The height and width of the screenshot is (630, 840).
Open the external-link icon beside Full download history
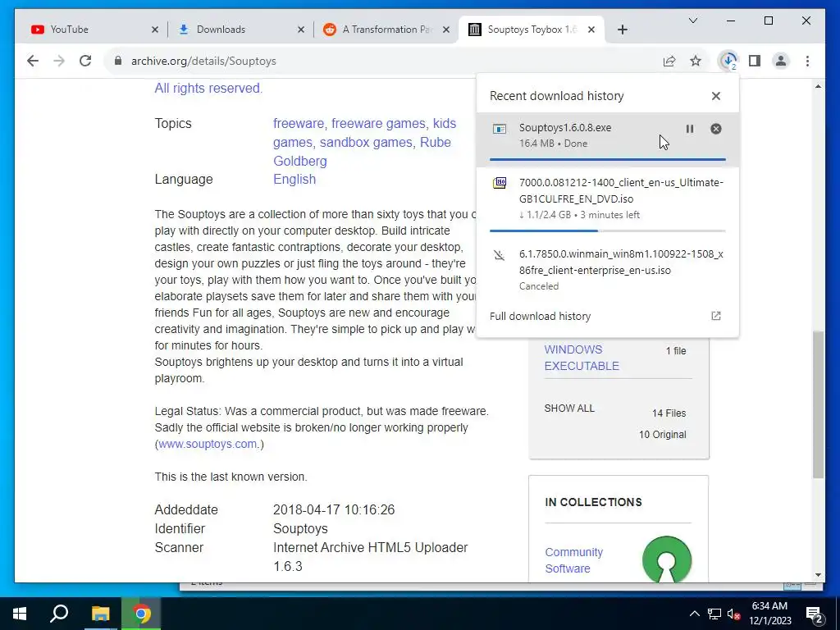coord(715,316)
